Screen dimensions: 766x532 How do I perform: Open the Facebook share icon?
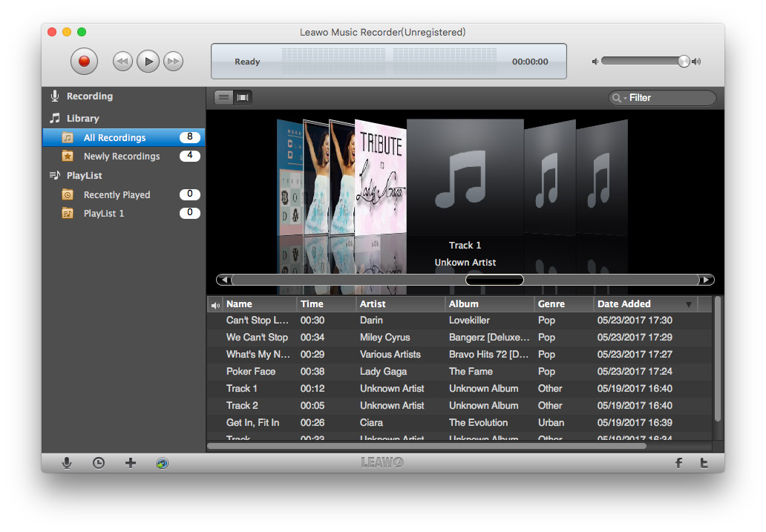click(x=678, y=463)
